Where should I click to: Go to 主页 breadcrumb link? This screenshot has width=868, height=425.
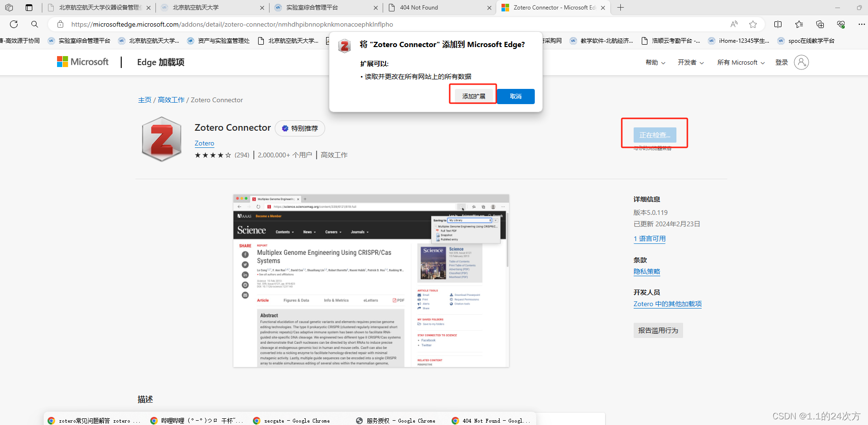point(145,100)
